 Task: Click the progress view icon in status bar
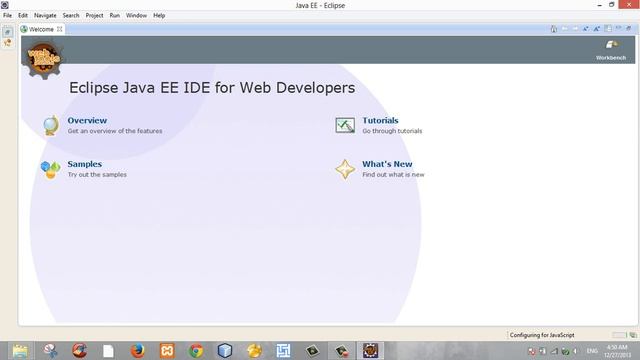coord(633,335)
